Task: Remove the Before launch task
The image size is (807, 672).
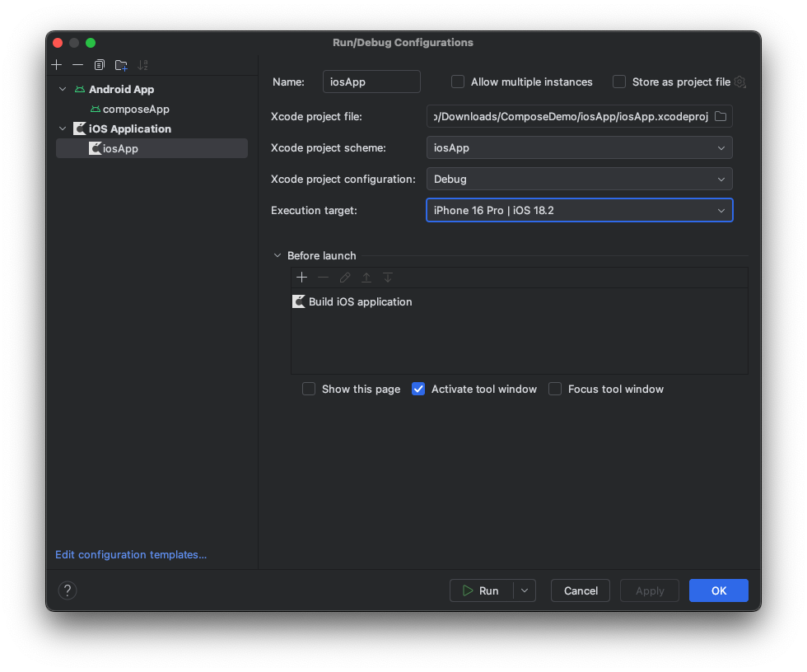Action: tap(323, 278)
